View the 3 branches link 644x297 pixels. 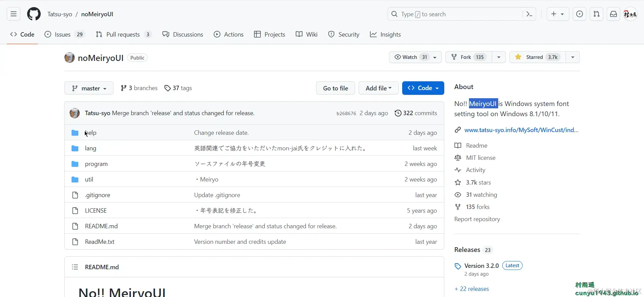click(x=139, y=88)
